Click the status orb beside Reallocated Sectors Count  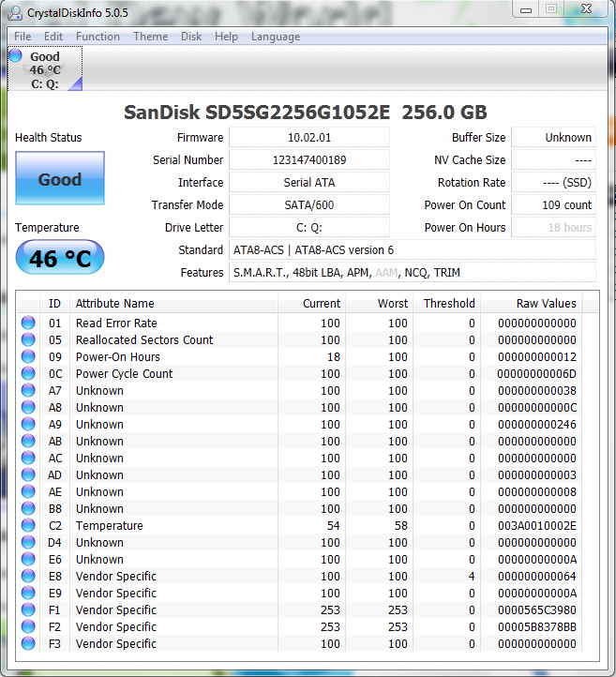coord(28,340)
